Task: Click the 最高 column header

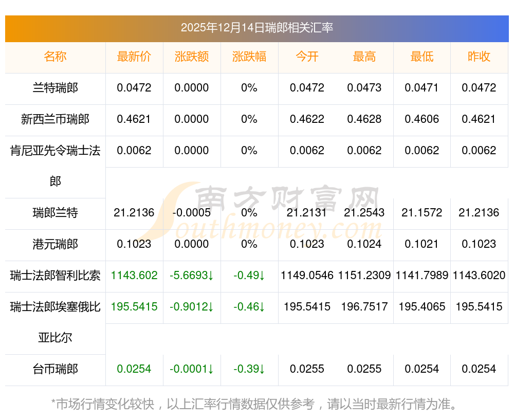Action: (x=364, y=57)
